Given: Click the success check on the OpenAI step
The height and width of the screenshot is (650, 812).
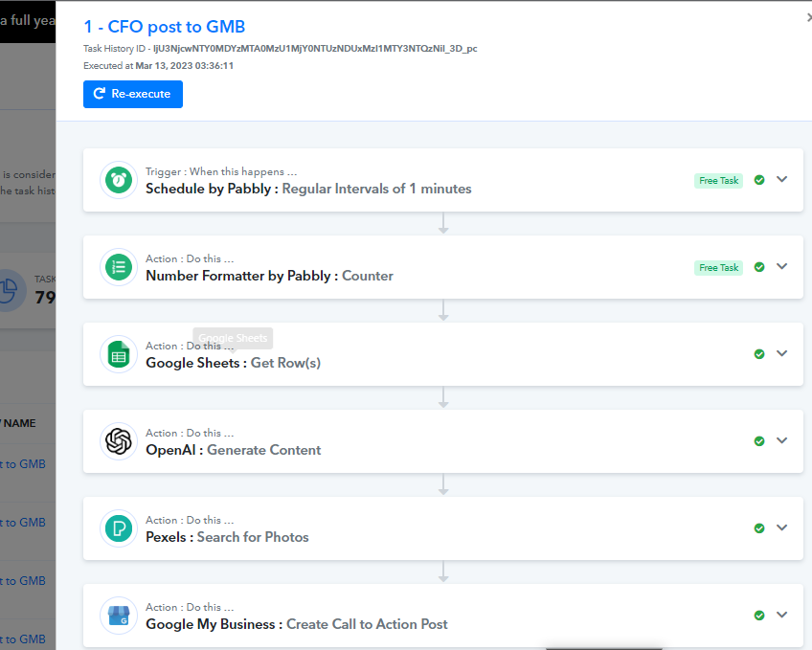Looking at the screenshot, I should point(759,441).
